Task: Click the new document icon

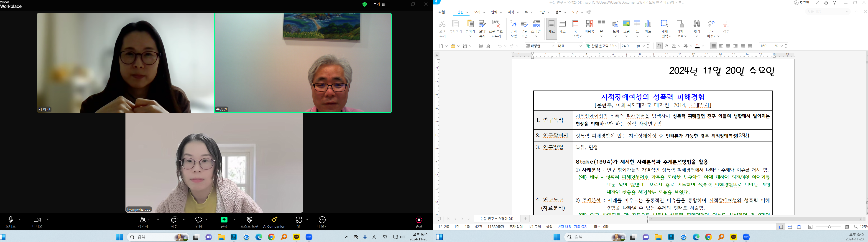Action: 441,46
